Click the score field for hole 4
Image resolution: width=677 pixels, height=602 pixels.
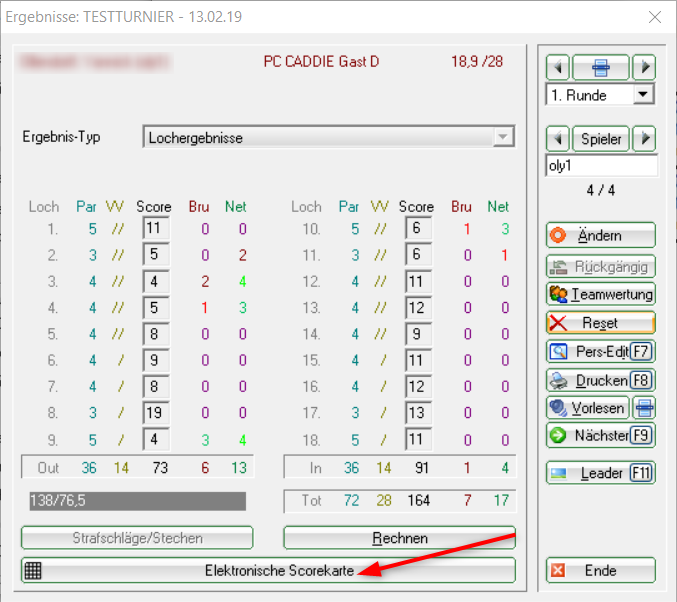(156, 307)
